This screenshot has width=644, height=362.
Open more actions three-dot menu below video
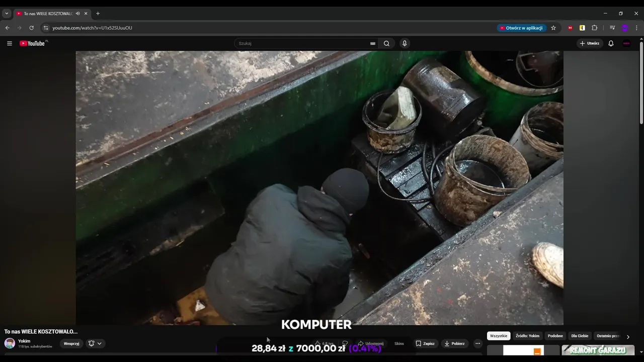(478, 343)
